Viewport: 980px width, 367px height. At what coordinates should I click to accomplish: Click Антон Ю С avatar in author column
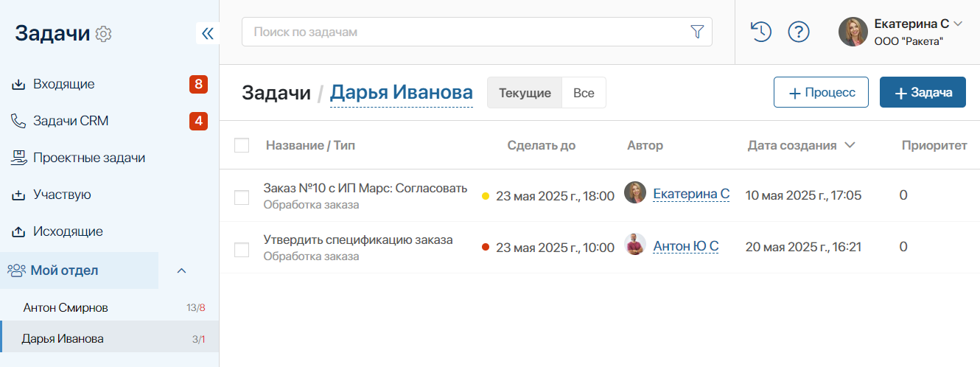(x=635, y=245)
